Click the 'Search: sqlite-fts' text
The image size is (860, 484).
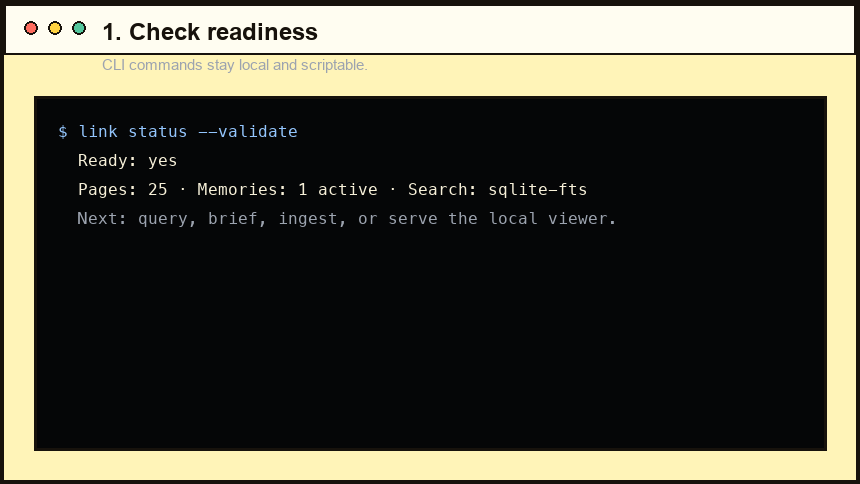coord(497,190)
